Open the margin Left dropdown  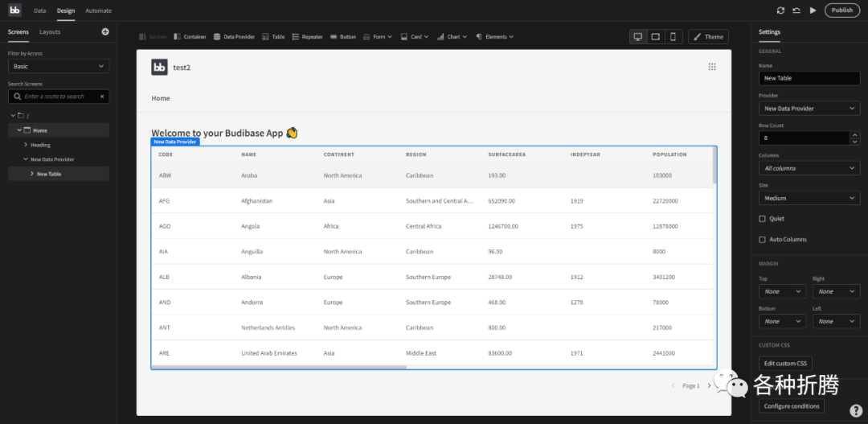click(x=837, y=322)
